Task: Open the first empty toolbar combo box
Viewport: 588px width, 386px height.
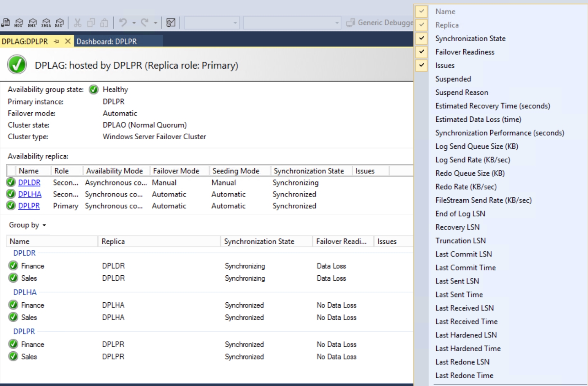Action: [212, 23]
